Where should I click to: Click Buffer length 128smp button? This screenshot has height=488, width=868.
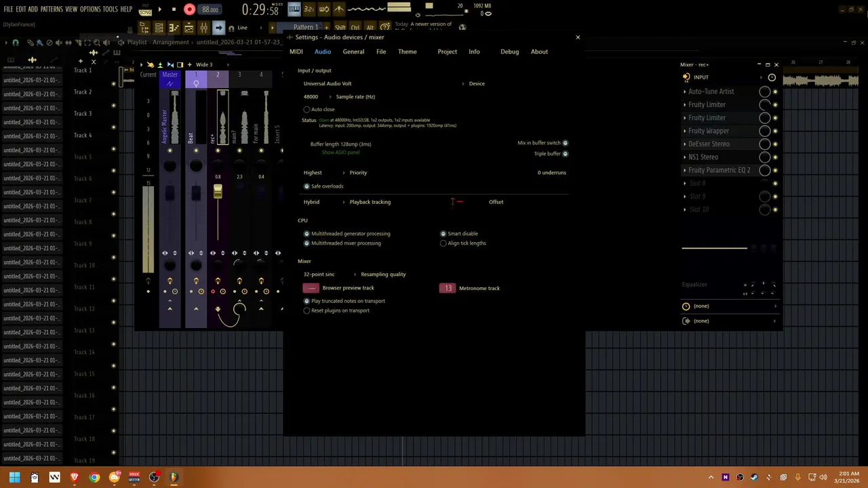(x=340, y=144)
